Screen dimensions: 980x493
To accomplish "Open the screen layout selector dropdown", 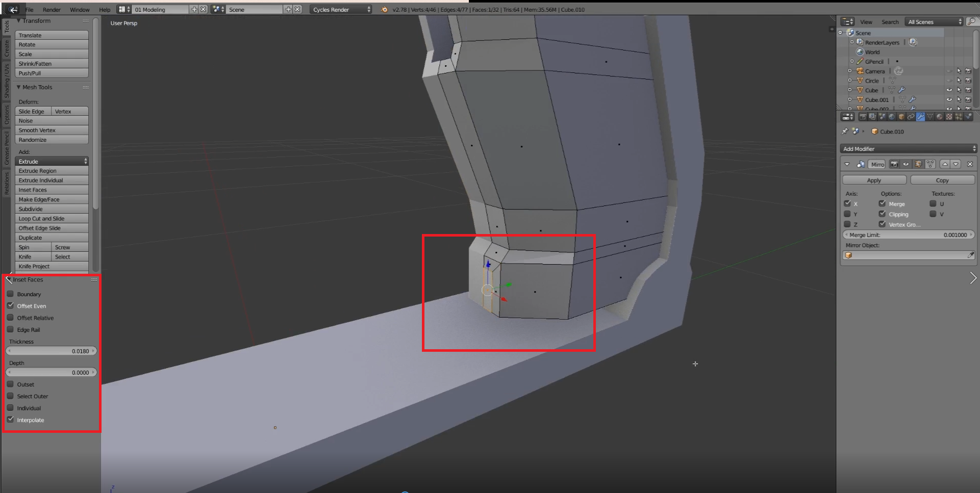I will [x=124, y=9].
